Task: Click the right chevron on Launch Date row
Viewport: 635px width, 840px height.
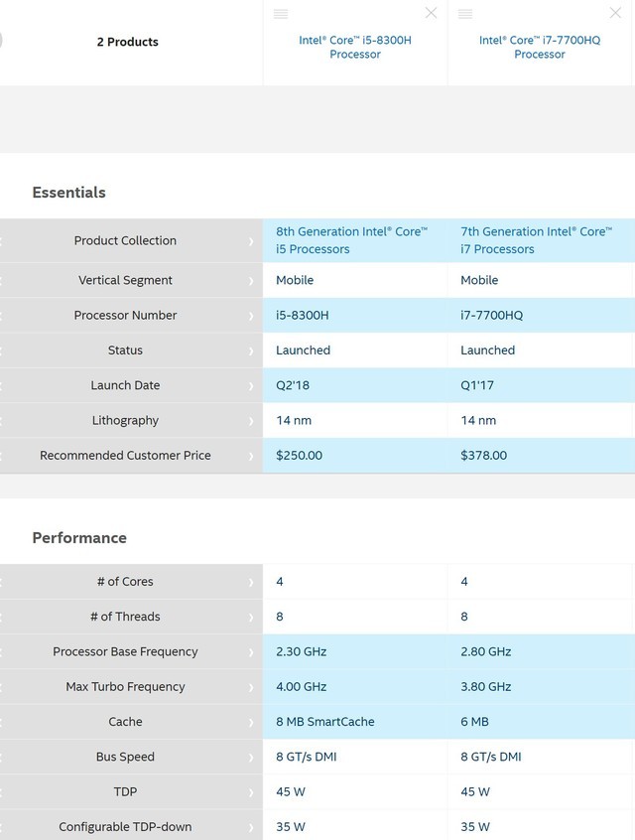Action: tap(251, 386)
